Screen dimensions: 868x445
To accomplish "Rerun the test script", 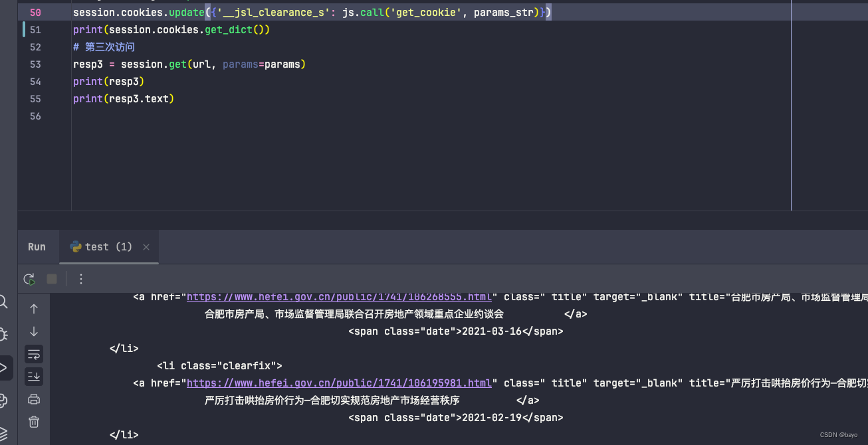I will pyautogui.click(x=29, y=280).
